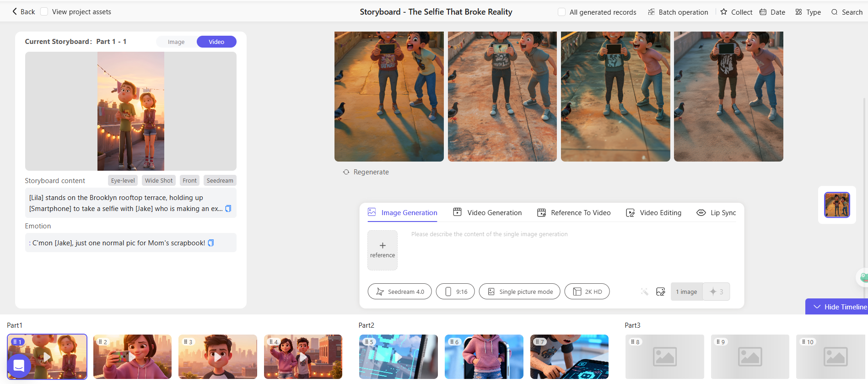This screenshot has width=868, height=384.
Task: Click the magic wand prompt icon
Action: pos(644,292)
